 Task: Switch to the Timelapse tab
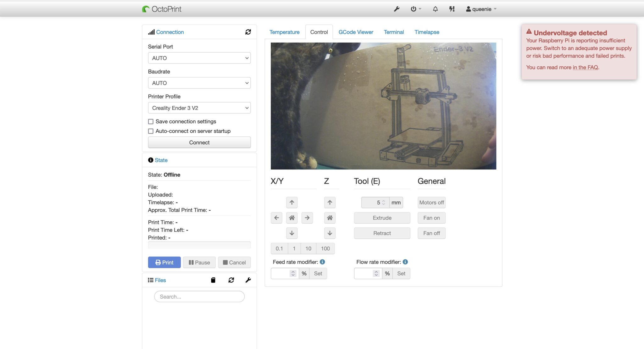click(427, 32)
